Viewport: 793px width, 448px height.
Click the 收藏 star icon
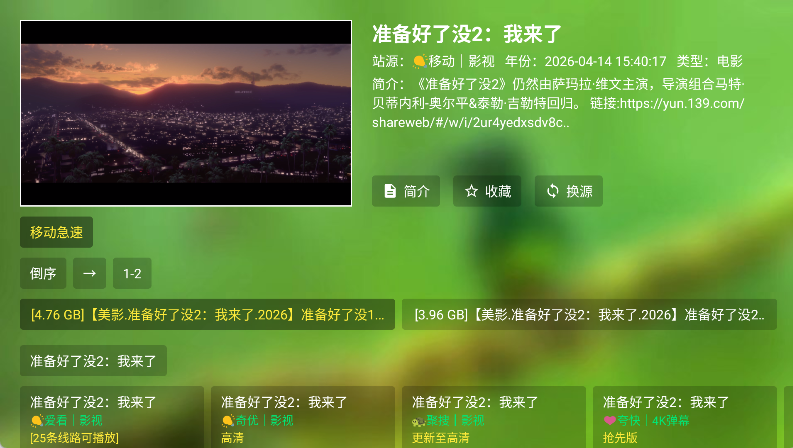coord(472,191)
